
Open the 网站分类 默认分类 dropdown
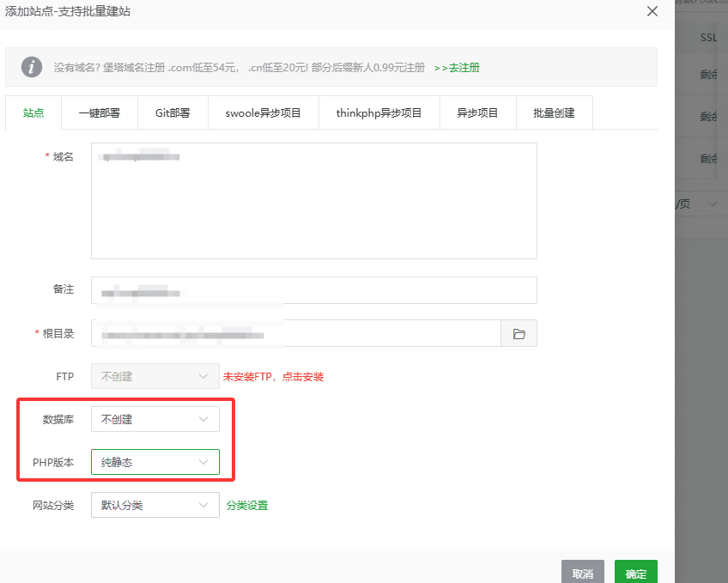(x=155, y=505)
